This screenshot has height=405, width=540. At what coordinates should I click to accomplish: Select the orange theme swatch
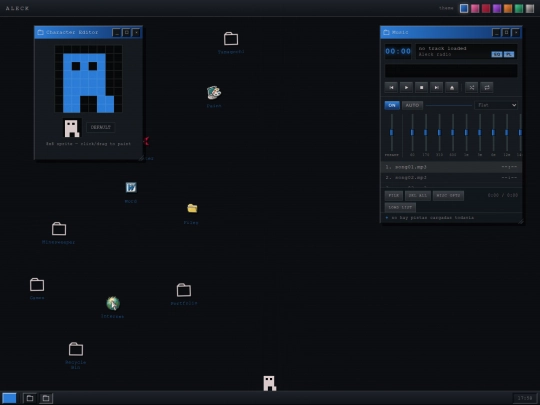click(508, 9)
